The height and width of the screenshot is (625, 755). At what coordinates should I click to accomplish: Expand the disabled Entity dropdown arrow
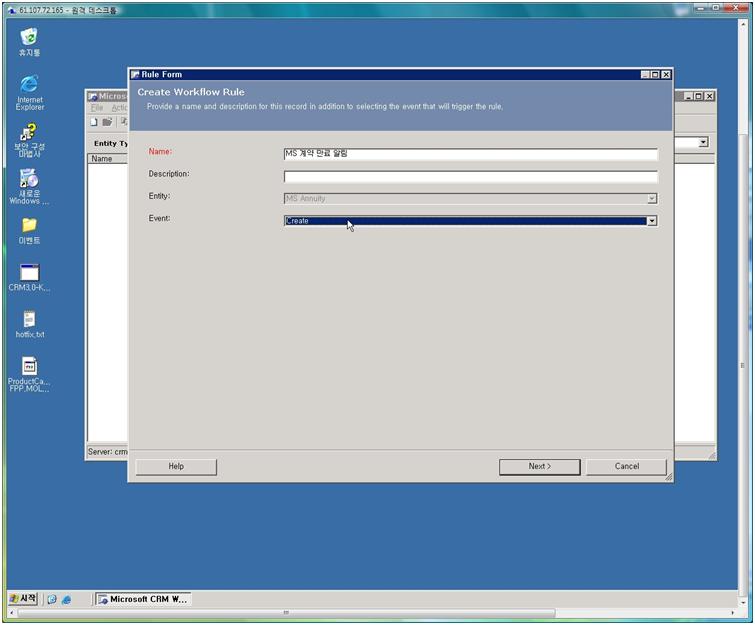pyautogui.click(x=651, y=198)
